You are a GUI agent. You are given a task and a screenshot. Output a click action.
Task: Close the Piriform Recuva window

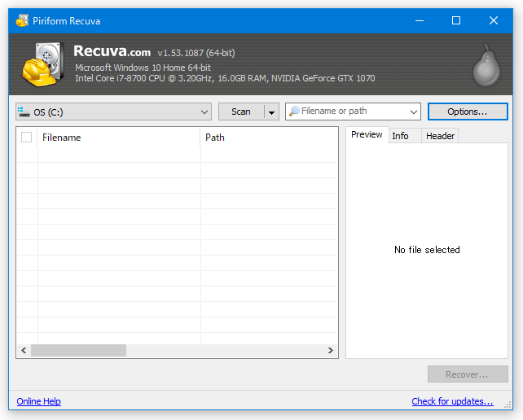(x=494, y=20)
